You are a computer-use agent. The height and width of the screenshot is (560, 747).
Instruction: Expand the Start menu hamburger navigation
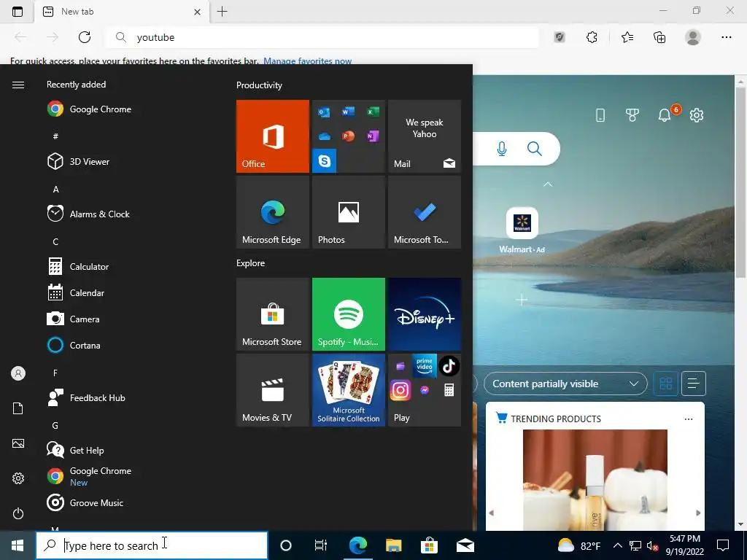click(18, 85)
